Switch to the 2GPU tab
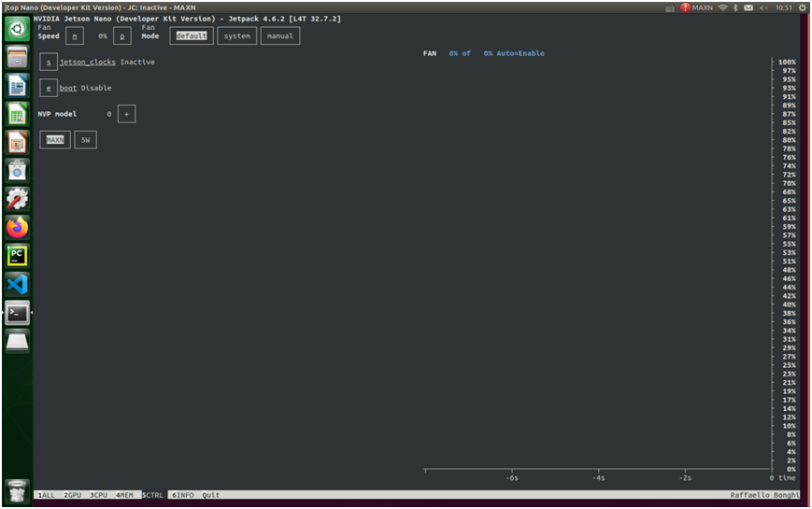Viewport: 812px width, 509px height. tap(73, 495)
